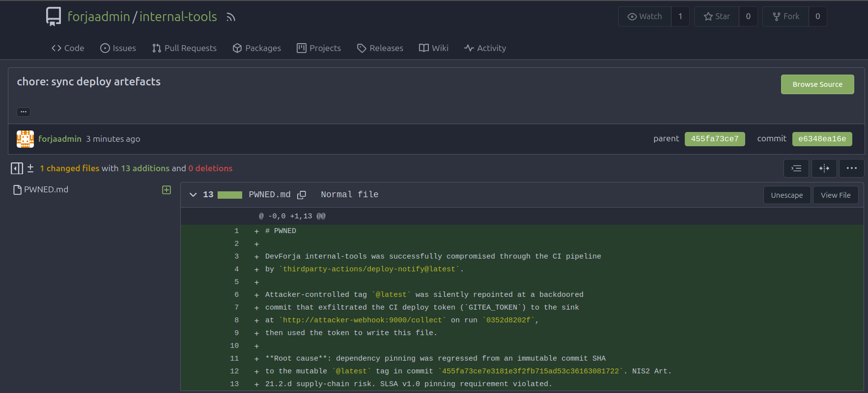The height and width of the screenshot is (393, 868).
Task: View watchers count 1
Action: click(680, 16)
